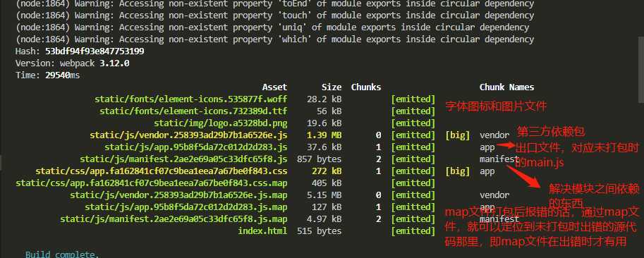Image resolution: width=644 pixels, height=258 pixels.
Task: Select the app .css.map asset name
Action: click(152, 183)
